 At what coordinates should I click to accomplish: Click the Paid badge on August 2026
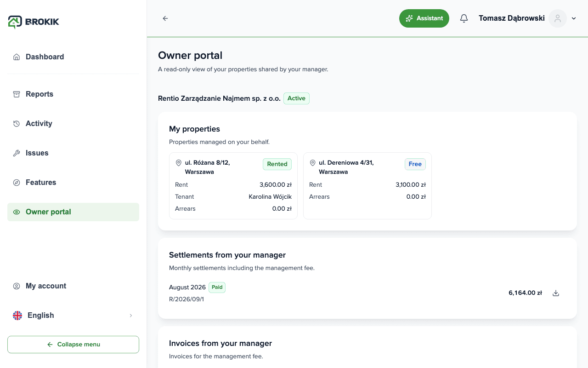[x=217, y=287]
